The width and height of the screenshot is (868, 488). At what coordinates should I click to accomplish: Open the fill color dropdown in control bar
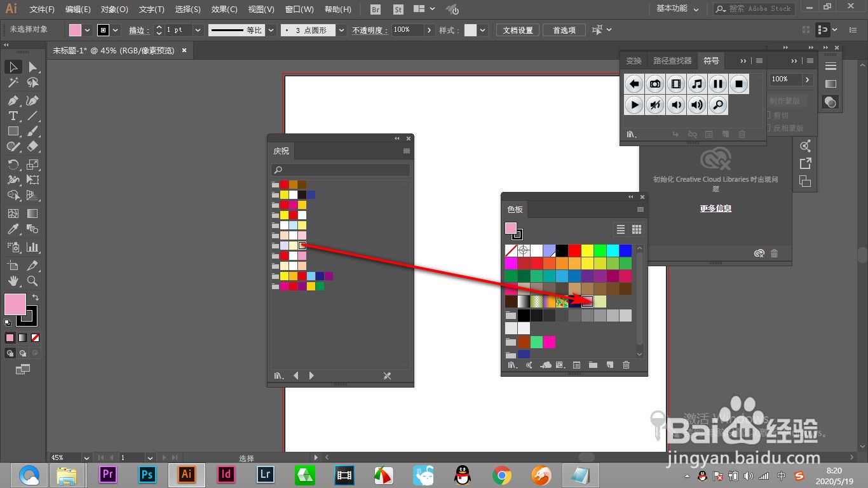coord(88,30)
